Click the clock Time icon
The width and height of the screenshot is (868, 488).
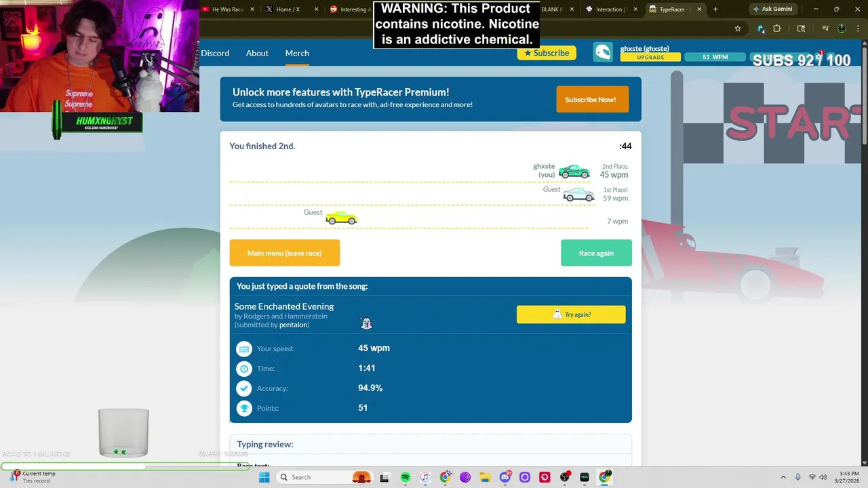(243, 369)
